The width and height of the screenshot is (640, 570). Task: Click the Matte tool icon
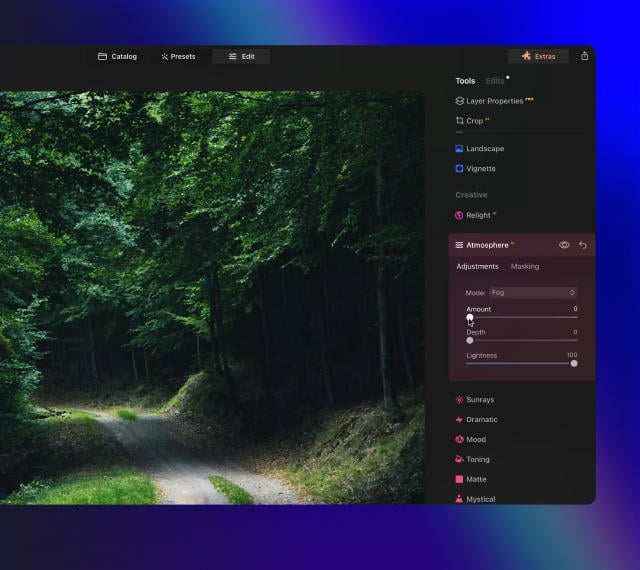[459, 479]
